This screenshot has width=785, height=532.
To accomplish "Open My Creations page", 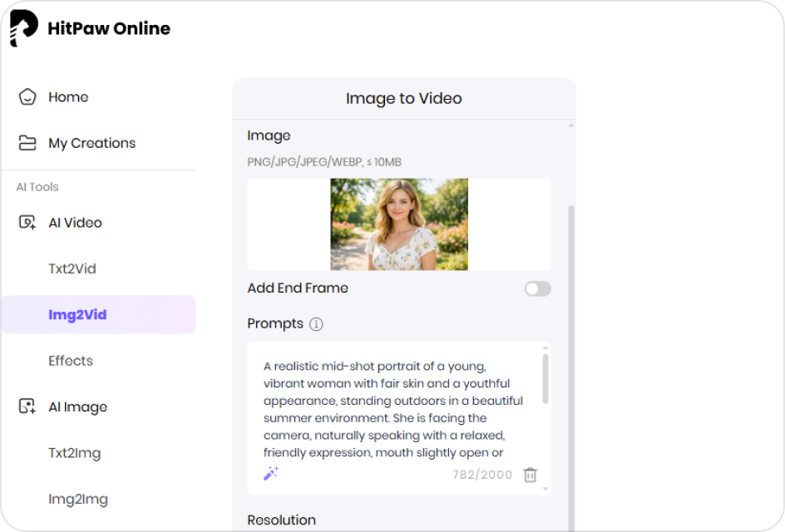I will click(91, 143).
